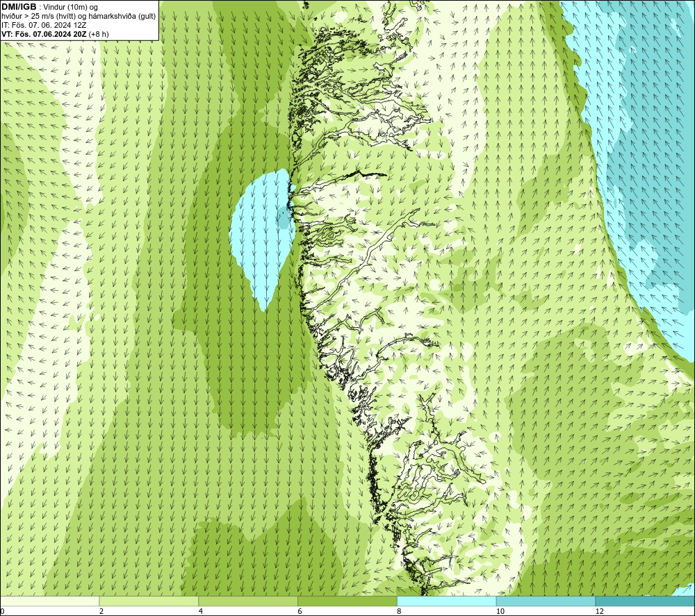Image resolution: width=695 pixels, height=616 pixels.
Task: Click the 'hviður > 25 m/s (hvítt)' legend line
Action: click(79, 16)
